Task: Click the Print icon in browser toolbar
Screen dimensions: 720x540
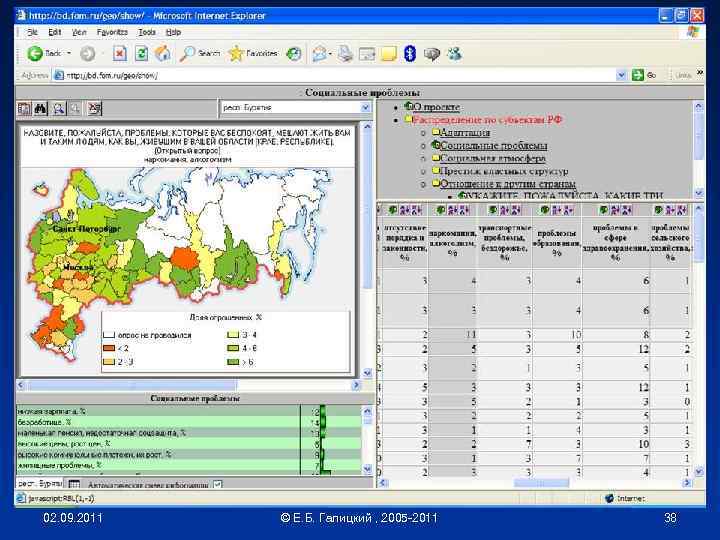Action: click(x=347, y=54)
